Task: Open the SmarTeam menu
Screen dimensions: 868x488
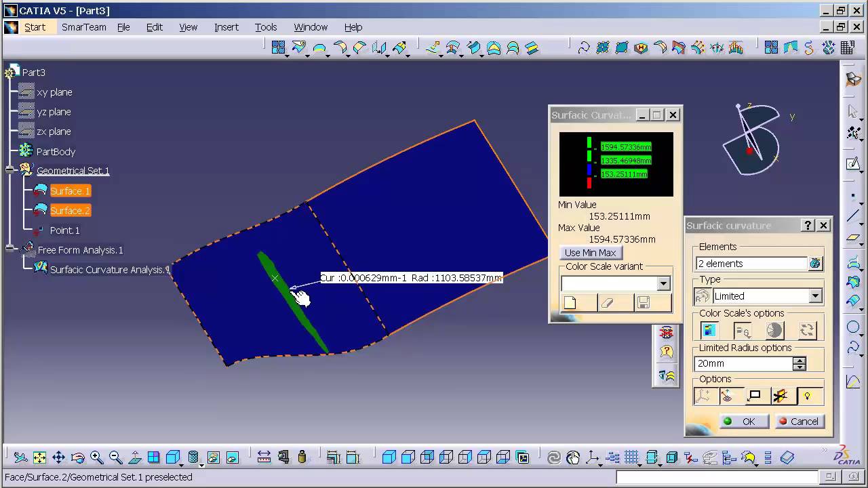Action: 83,27
